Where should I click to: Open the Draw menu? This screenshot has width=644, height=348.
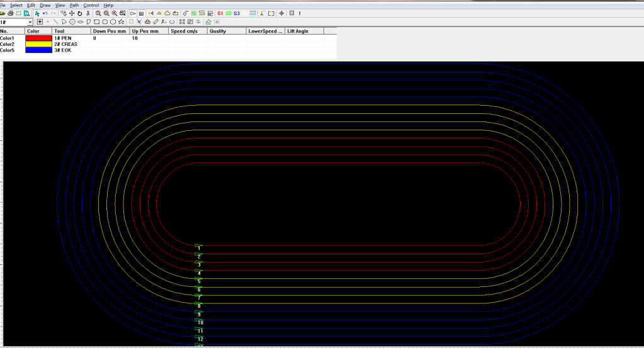(x=45, y=5)
